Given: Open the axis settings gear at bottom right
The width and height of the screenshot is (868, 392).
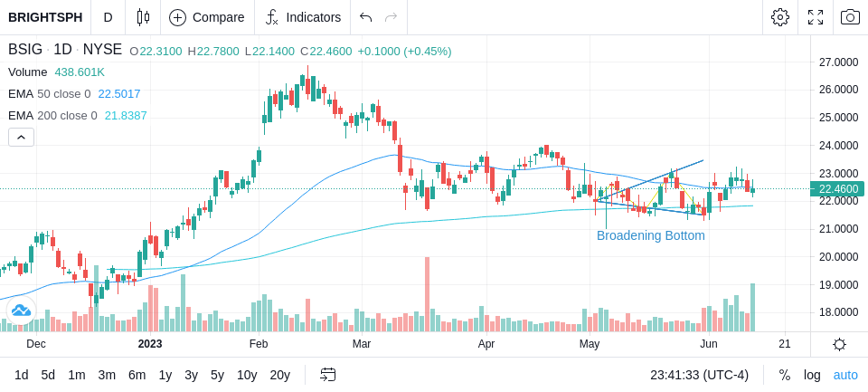Looking at the screenshot, I should [x=839, y=344].
